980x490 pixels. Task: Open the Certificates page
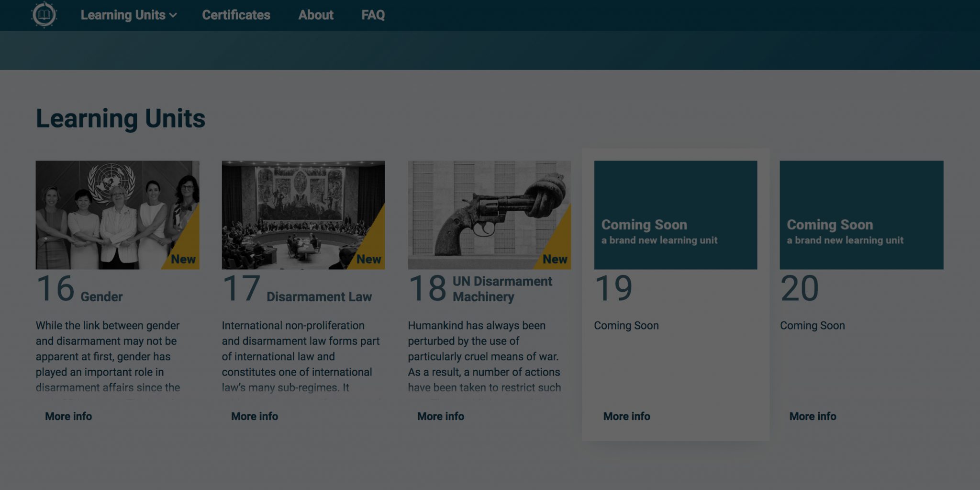(236, 15)
